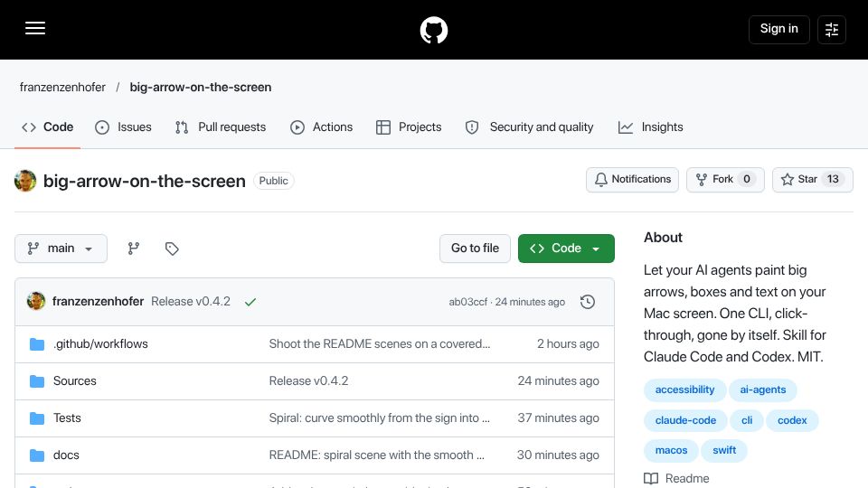
Task: Open the Sources folder
Action: tap(75, 381)
